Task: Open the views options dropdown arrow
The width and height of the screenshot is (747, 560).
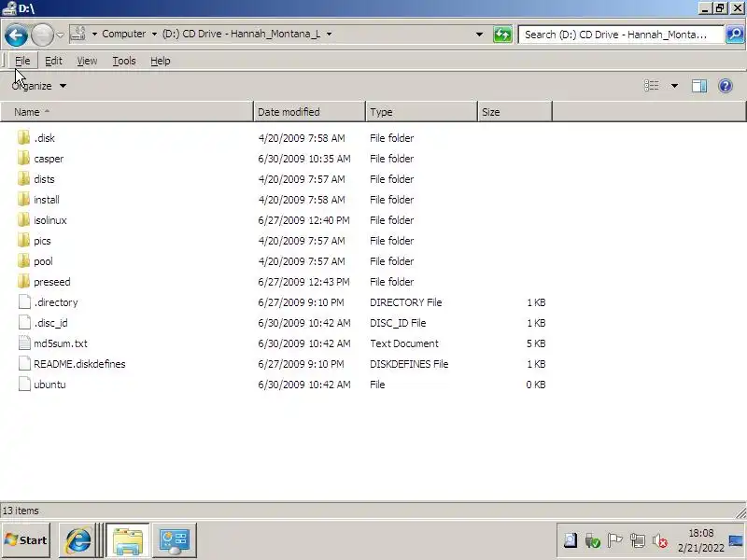Action: click(x=674, y=86)
